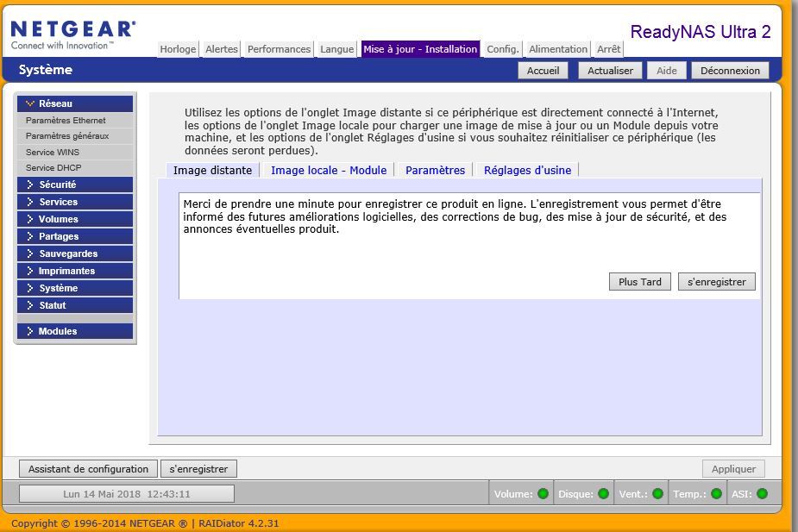Click the copyright 1996-2014 NETGEAR text

(x=99, y=523)
